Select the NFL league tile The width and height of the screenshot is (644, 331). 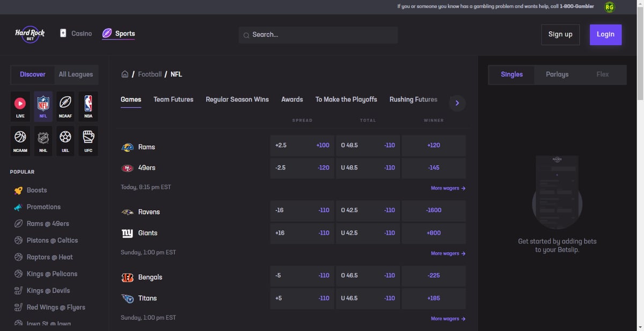[43, 106]
